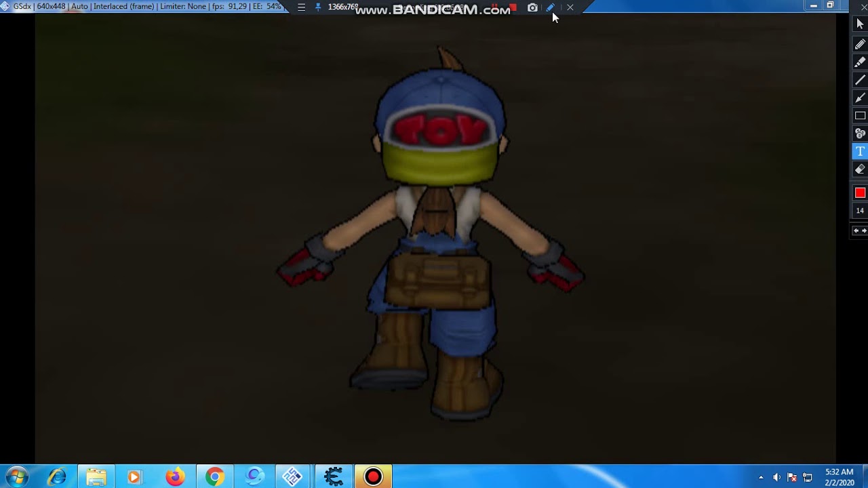Take a screenshot with the camera icon
Screen dimensions: 868x488
coord(532,7)
